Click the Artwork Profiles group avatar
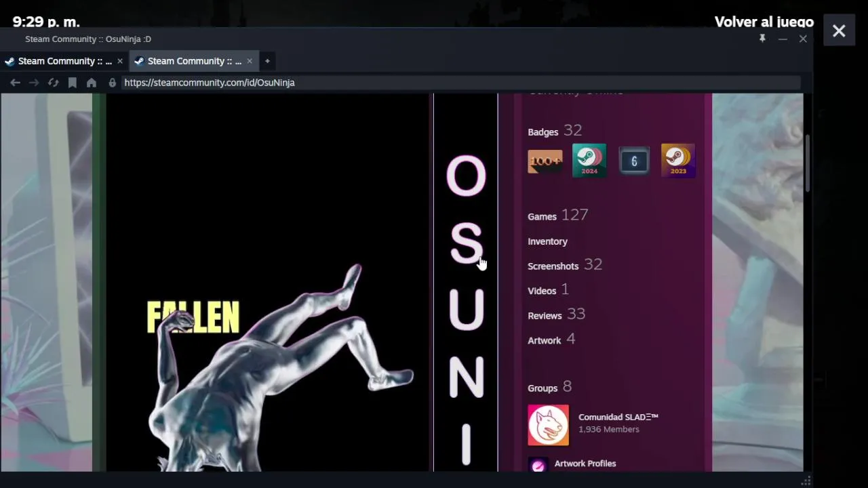This screenshot has height=488, width=868. point(538,465)
